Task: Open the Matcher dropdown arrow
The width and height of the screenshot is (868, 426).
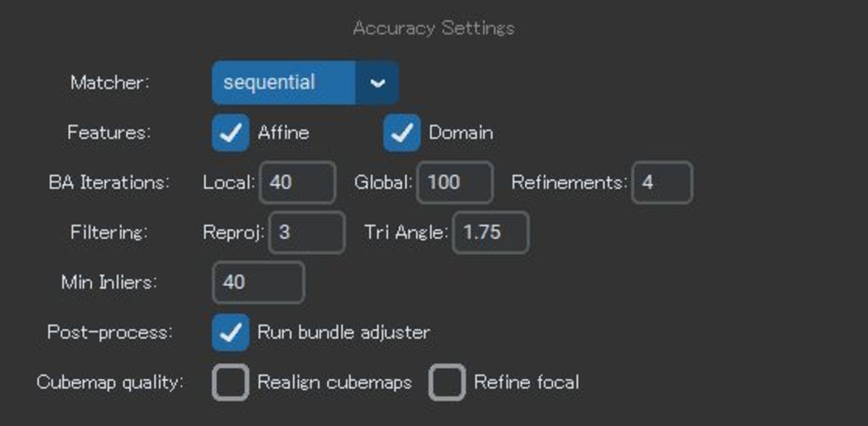Action: click(377, 83)
